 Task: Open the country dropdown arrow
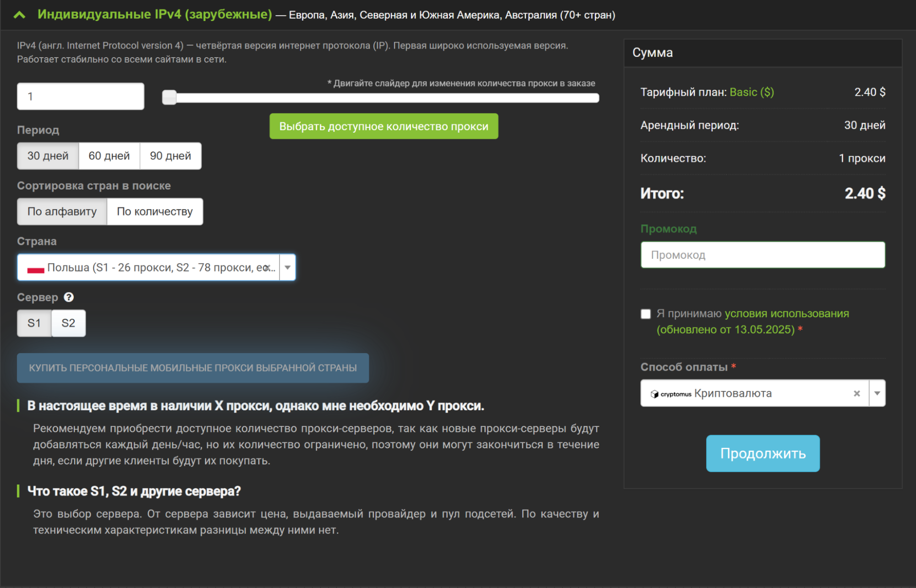click(x=287, y=267)
